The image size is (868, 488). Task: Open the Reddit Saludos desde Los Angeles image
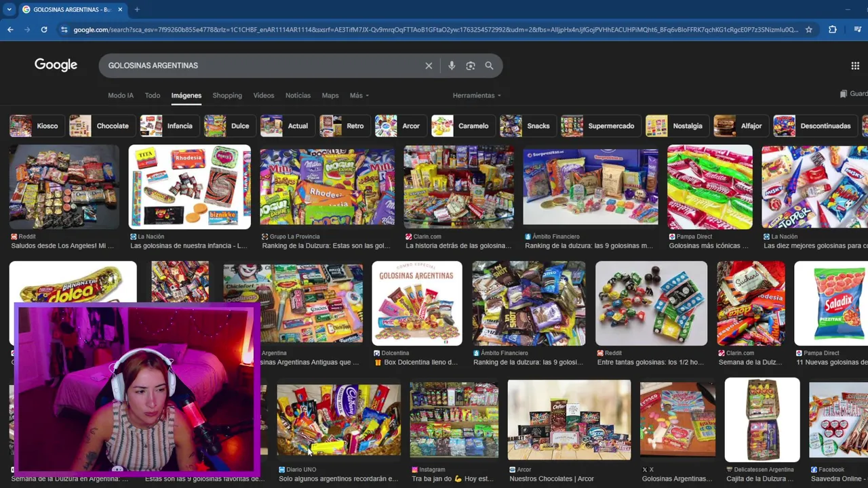[64, 187]
